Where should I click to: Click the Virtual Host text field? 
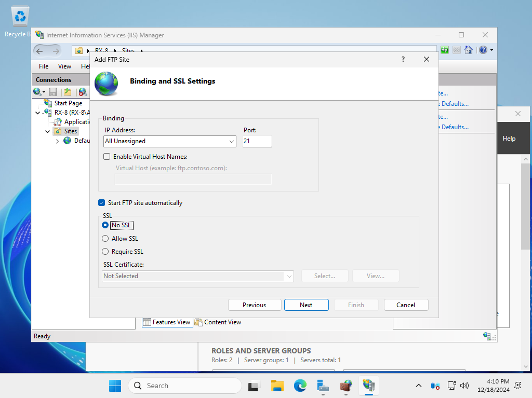coord(193,180)
